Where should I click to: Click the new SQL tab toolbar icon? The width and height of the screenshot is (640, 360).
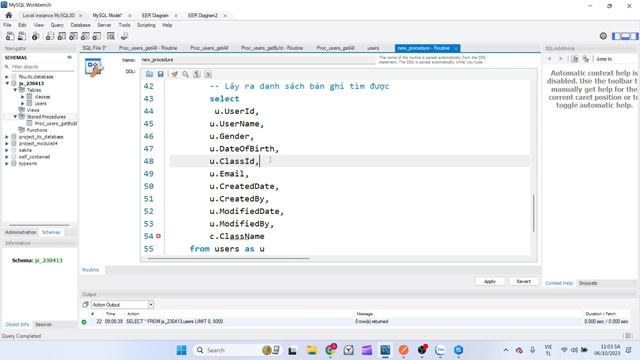[x=10, y=36]
